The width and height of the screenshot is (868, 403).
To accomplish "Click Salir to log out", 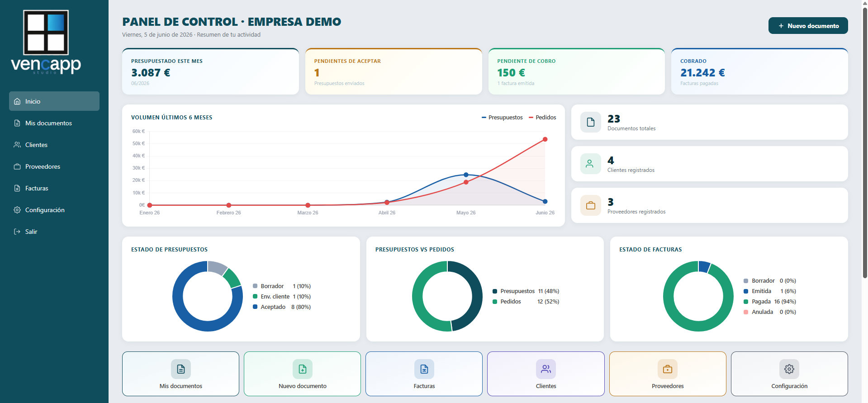I will 54,232.
